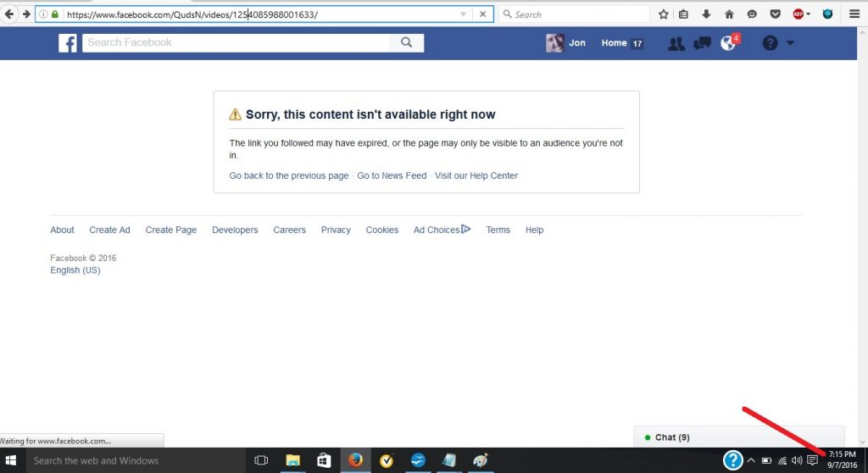Open the Firefox hamburger menu
The width and height of the screenshot is (868, 473).
pyautogui.click(x=854, y=14)
